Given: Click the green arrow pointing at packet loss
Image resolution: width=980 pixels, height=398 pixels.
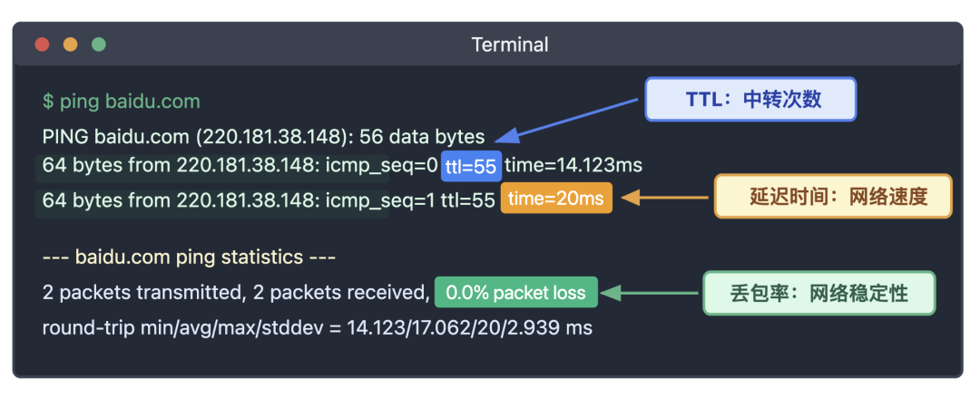Looking at the screenshot, I should coord(652,293).
